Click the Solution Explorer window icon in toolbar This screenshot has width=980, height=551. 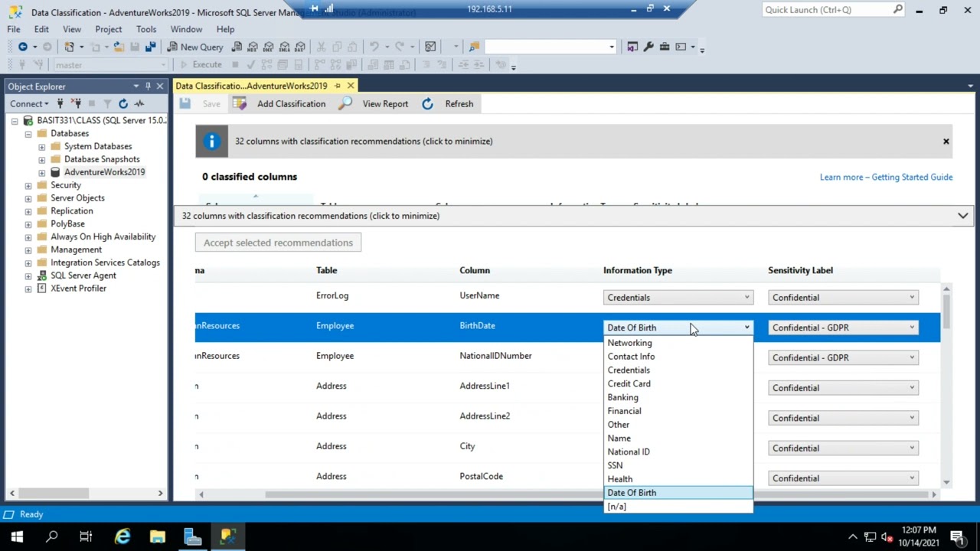point(632,47)
